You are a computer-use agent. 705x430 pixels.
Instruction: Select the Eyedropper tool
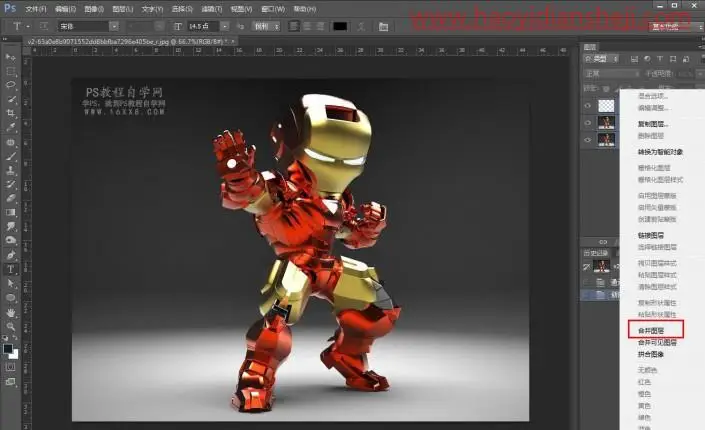(x=10, y=128)
